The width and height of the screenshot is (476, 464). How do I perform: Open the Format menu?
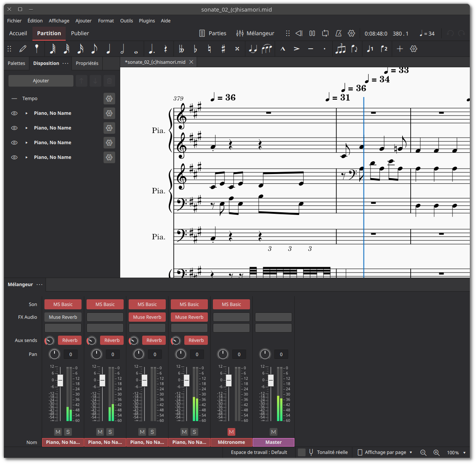pyautogui.click(x=106, y=20)
